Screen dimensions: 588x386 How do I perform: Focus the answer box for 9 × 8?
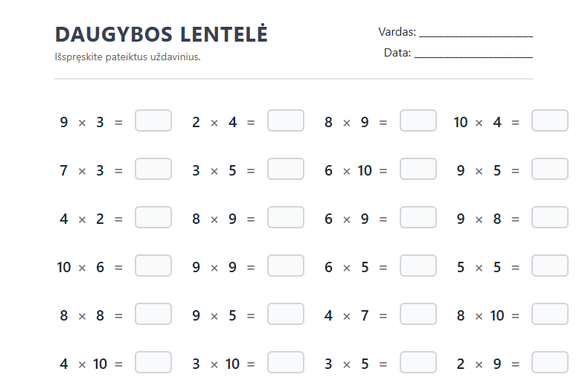(550, 218)
